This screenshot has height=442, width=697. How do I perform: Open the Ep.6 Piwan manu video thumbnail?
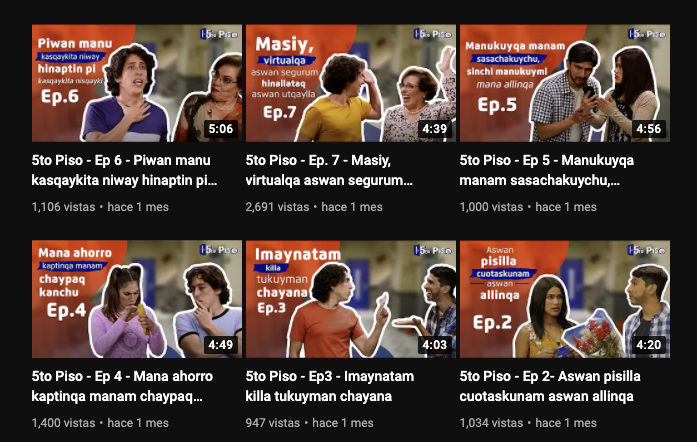click(137, 83)
